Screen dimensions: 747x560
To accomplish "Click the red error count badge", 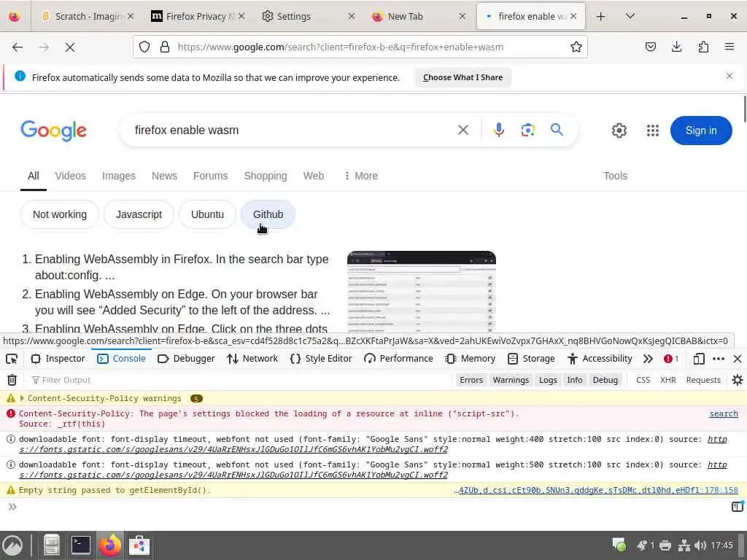I will click(671, 359).
